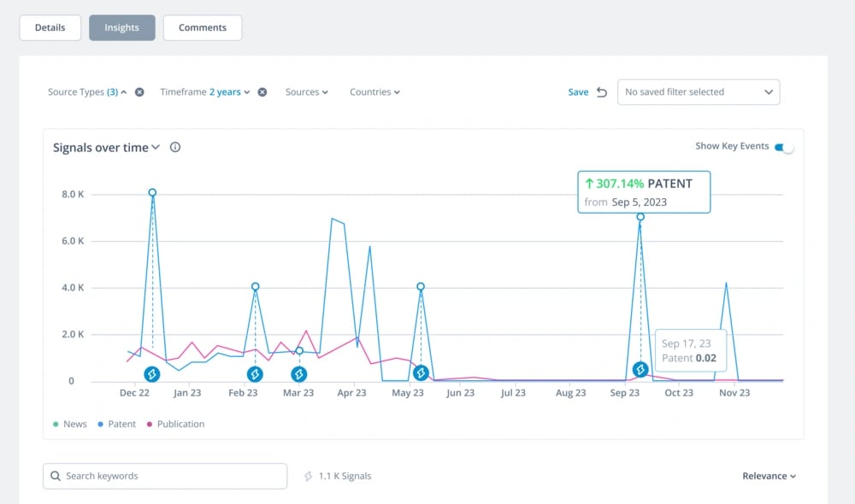The image size is (855, 504).
Task: Click the info icon beside Signals over time
Action: [x=175, y=148]
